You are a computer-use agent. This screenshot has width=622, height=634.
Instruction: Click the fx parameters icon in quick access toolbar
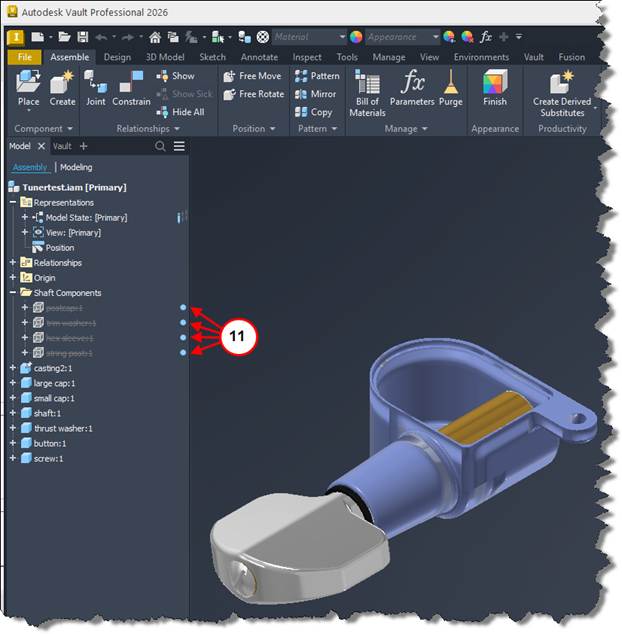pyautogui.click(x=485, y=37)
